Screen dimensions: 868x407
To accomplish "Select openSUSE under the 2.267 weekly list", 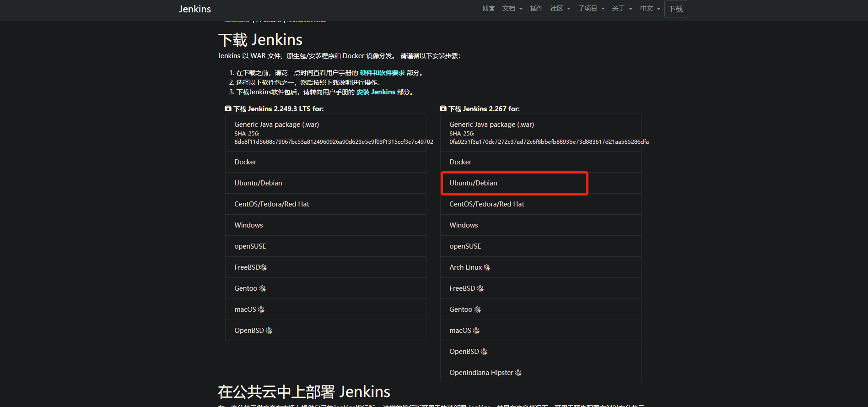I will click(x=540, y=246).
